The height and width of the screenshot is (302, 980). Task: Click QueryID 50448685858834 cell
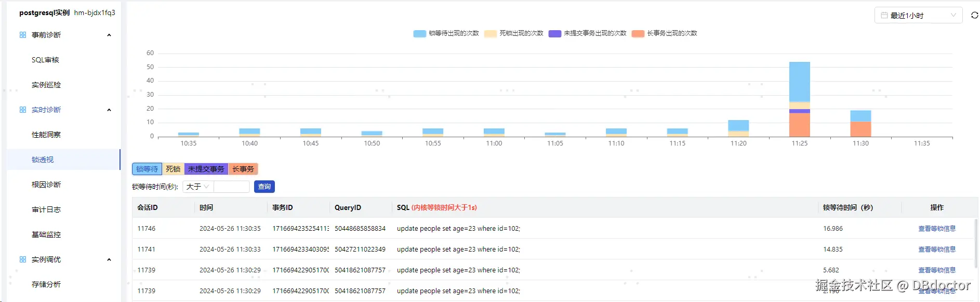[x=360, y=229]
